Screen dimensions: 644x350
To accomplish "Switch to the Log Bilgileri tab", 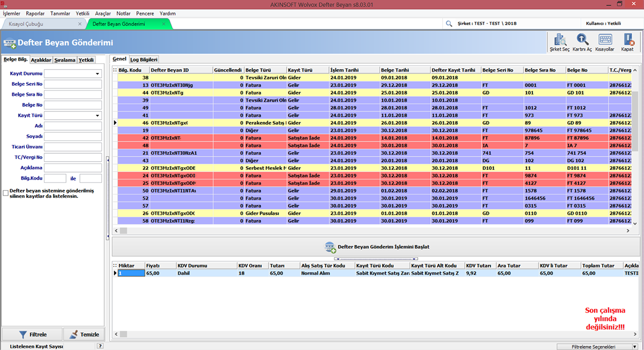I will tap(144, 59).
